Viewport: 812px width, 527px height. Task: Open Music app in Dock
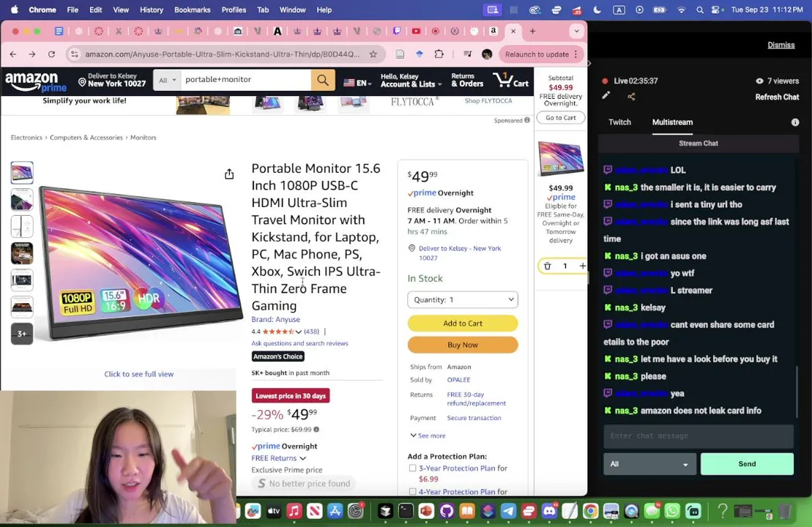[x=294, y=512]
